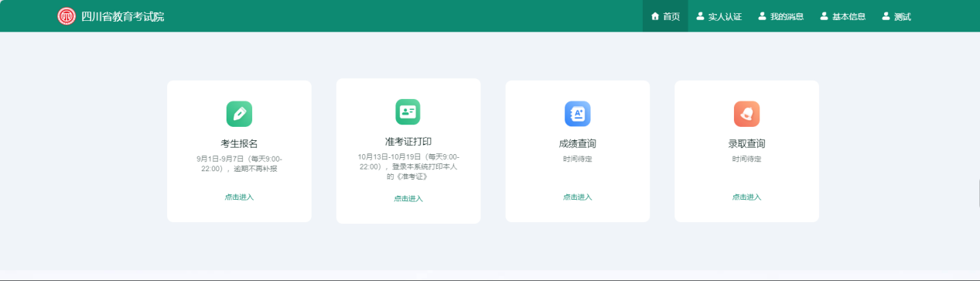This screenshot has width=980, height=281.
Task: Select the 录取查询 card heading
Action: pyautogui.click(x=746, y=143)
